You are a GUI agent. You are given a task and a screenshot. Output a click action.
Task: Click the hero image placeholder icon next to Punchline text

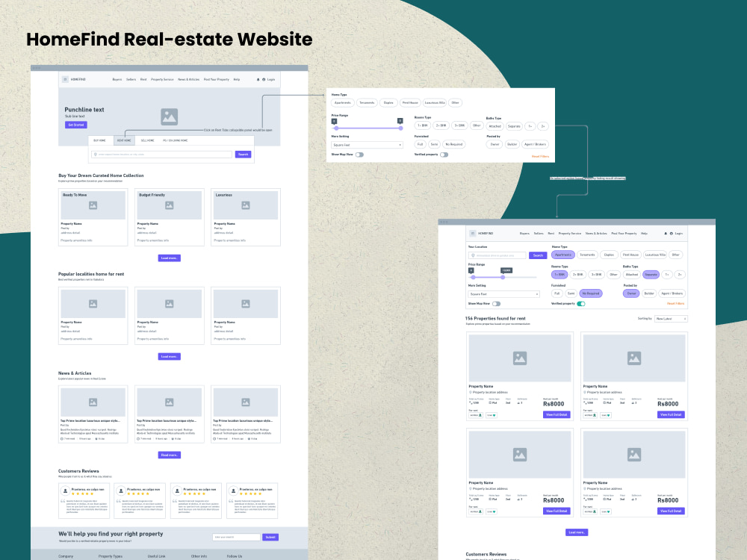tap(169, 116)
